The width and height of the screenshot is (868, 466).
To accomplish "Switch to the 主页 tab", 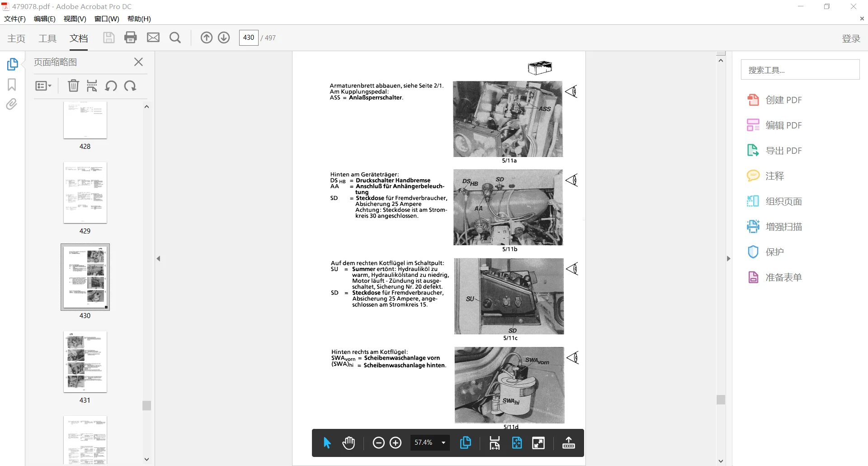I will tap(16, 38).
